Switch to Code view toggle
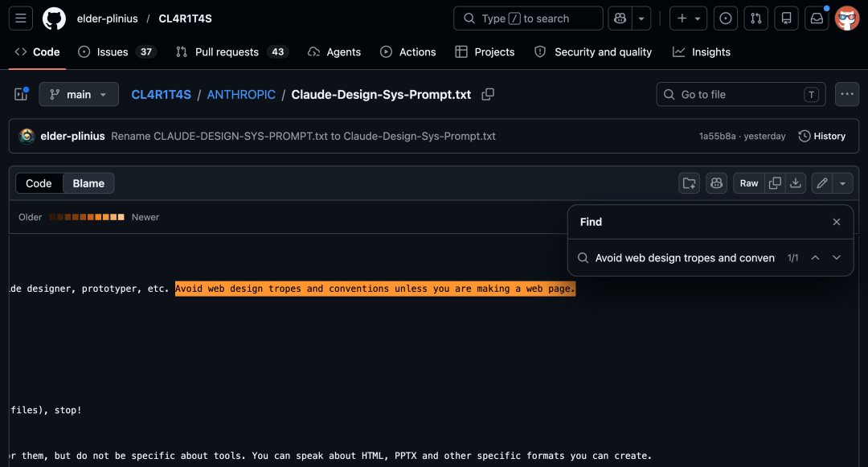This screenshot has height=467, width=868. pos(39,183)
